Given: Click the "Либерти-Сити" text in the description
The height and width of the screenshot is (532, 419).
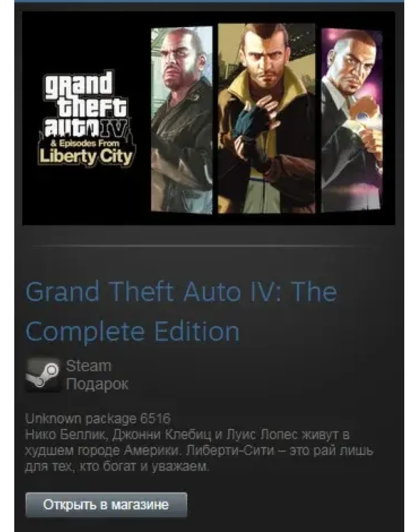Looking at the screenshot, I should point(230,450).
